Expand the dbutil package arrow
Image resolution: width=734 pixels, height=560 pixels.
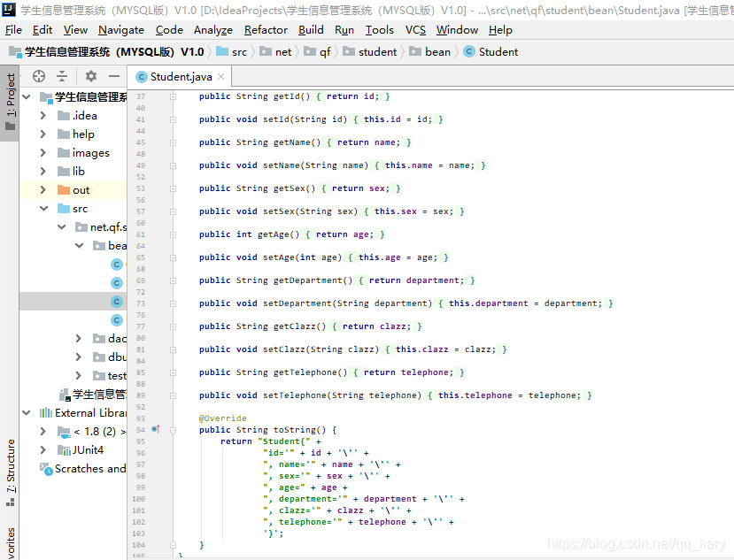click(79, 357)
